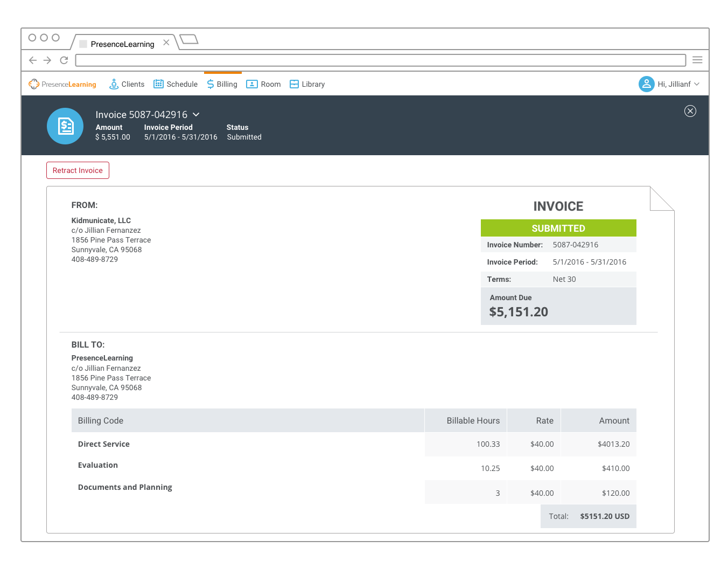Click the blue invoice document icon
The height and width of the screenshot is (575, 728).
[x=65, y=126]
